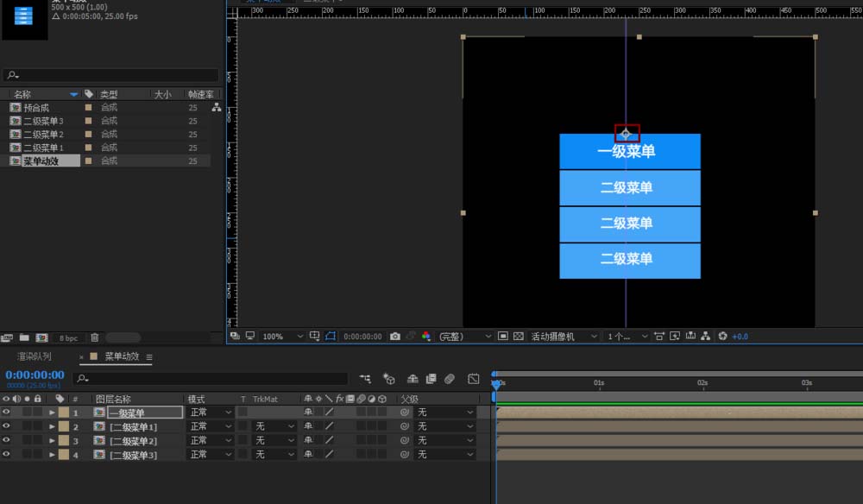
Task: Open the graph editor icon in timeline
Action: click(x=473, y=379)
